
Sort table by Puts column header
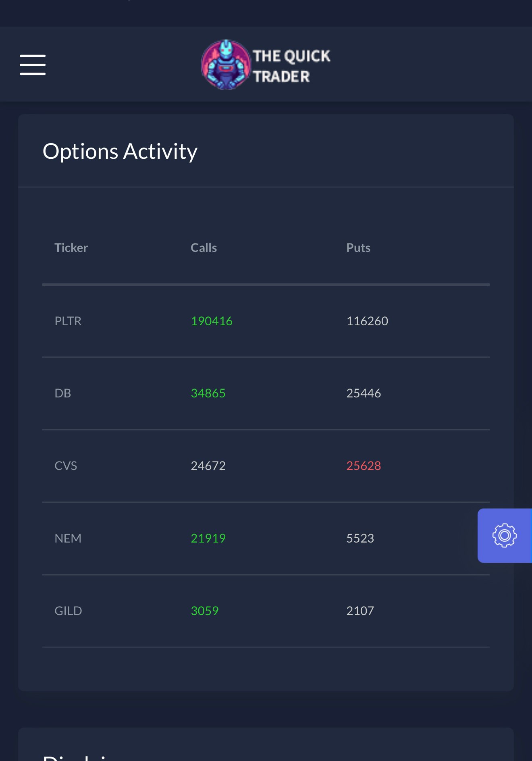(358, 248)
